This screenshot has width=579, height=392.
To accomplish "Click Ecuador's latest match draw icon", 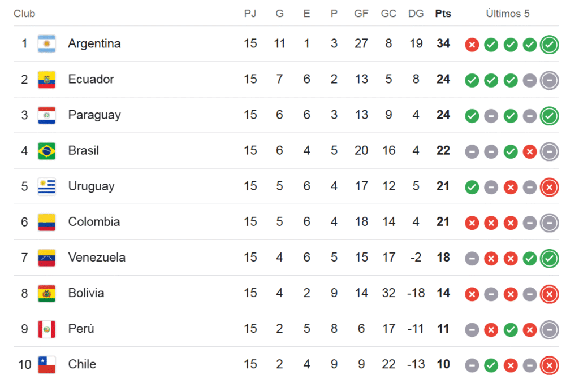I will tap(549, 80).
